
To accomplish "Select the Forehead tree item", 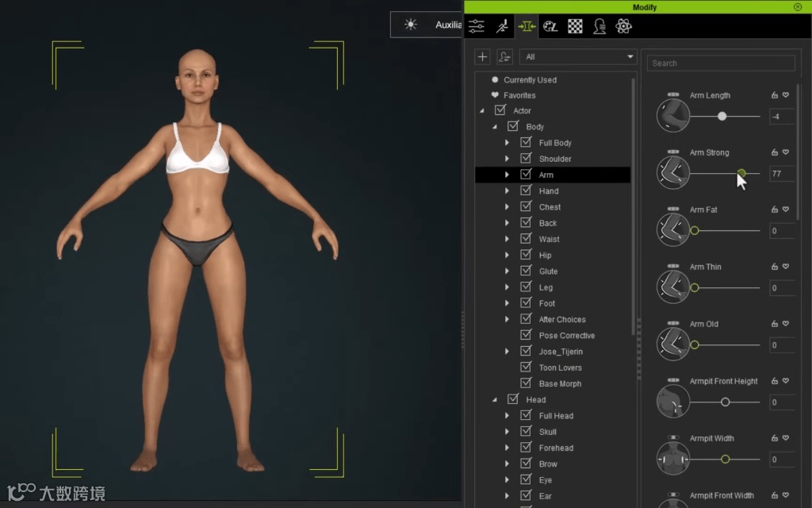I will [x=556, y=448].
